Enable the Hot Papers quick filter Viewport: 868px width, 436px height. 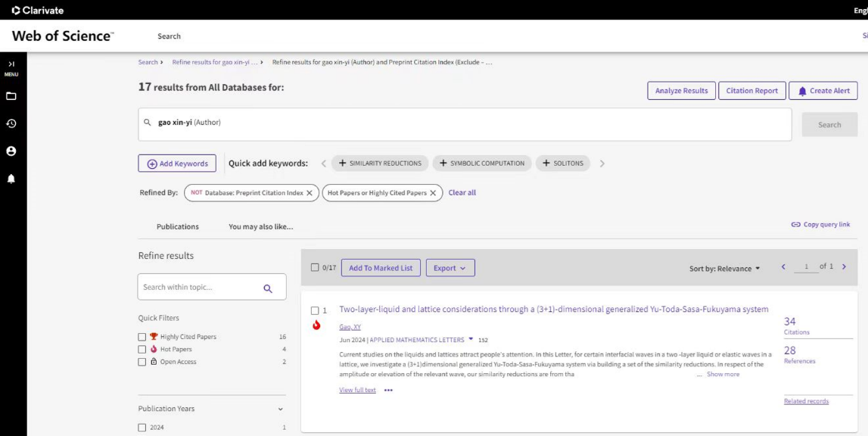pos(142,350)
